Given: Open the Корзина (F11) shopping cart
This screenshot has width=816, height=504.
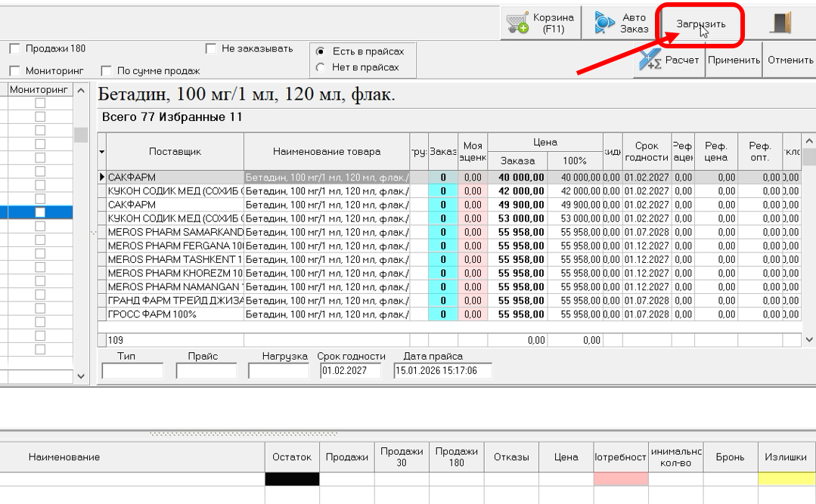Looking at the screenshot, I should coord(541,23).
